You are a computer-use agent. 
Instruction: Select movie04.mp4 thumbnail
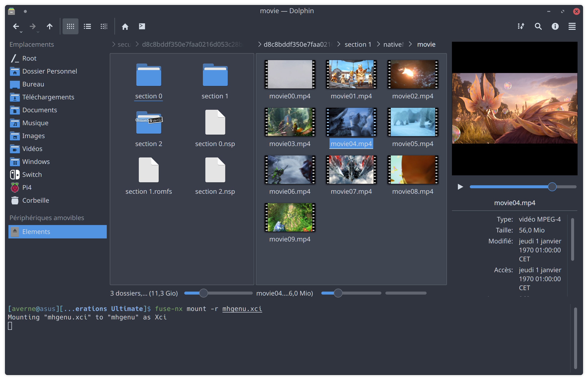coord(351,122)
